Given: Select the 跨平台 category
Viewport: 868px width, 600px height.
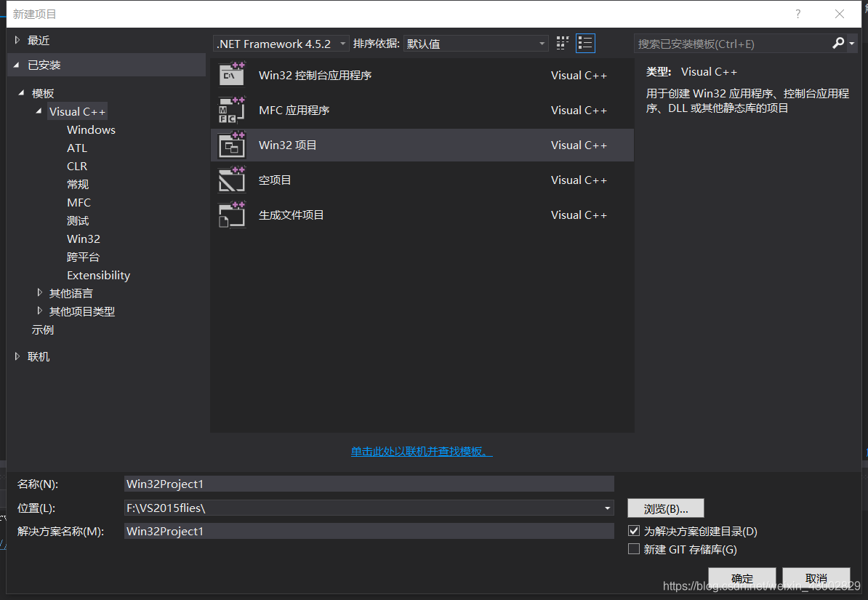Looking at the screenshot, I should pos(83,257).
